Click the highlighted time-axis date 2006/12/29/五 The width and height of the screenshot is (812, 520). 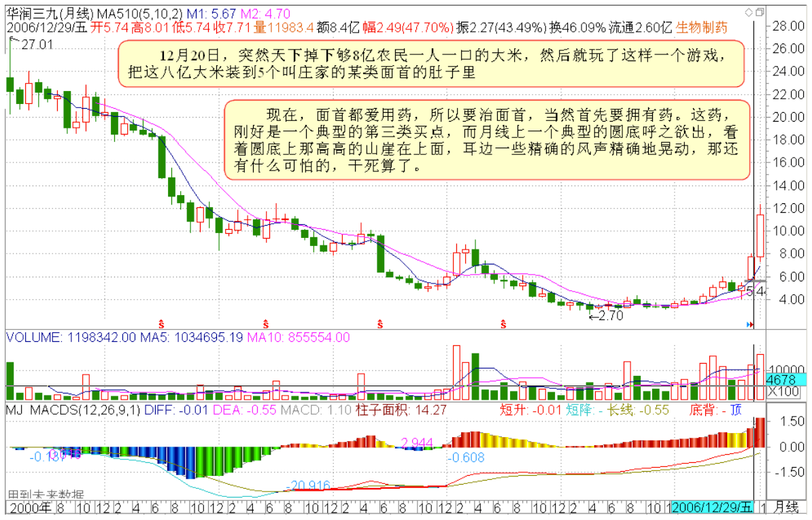click(712, 508)
